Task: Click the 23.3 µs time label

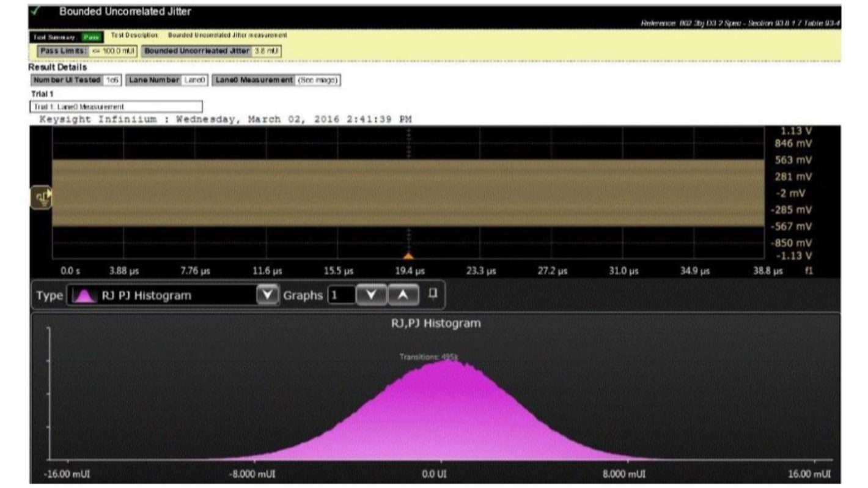Action: [481, 270]
